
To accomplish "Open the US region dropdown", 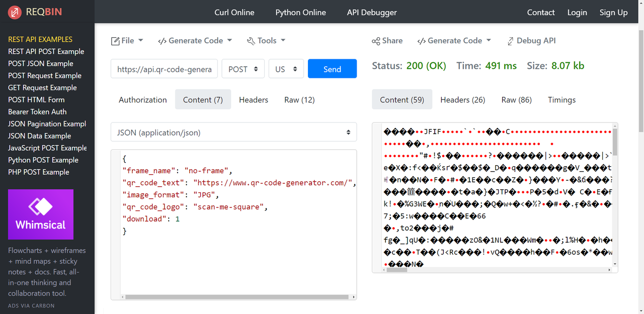I will 286,69.
